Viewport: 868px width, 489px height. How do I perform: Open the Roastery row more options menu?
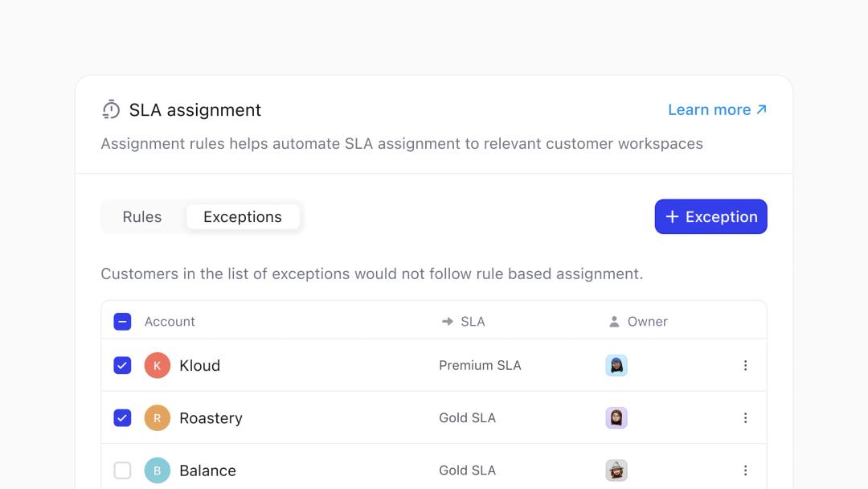[x=745, y=418]
